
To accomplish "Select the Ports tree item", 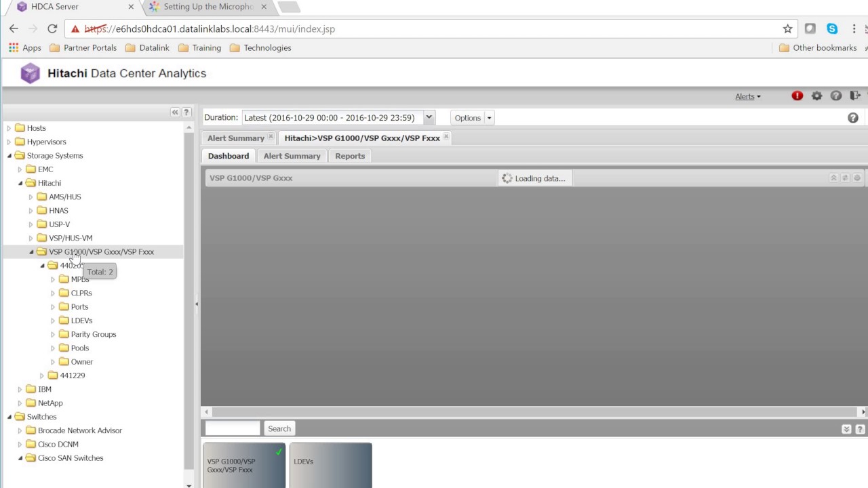I will [x=79, y=307].
